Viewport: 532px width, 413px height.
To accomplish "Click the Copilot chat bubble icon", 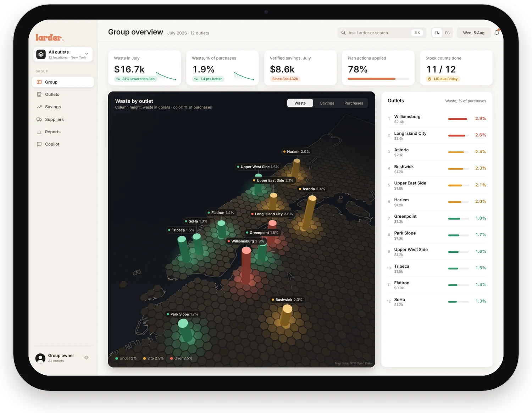I will [39, 144].
